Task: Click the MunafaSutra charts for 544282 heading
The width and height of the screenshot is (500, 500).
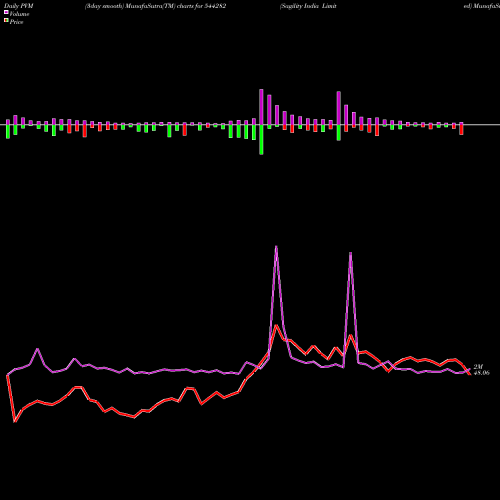Action: pyautogui.click(x=155, y=6)
